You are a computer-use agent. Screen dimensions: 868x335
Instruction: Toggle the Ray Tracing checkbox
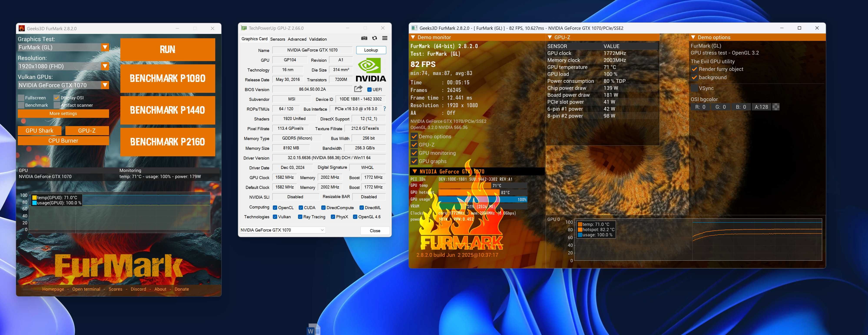pos(300,217)
